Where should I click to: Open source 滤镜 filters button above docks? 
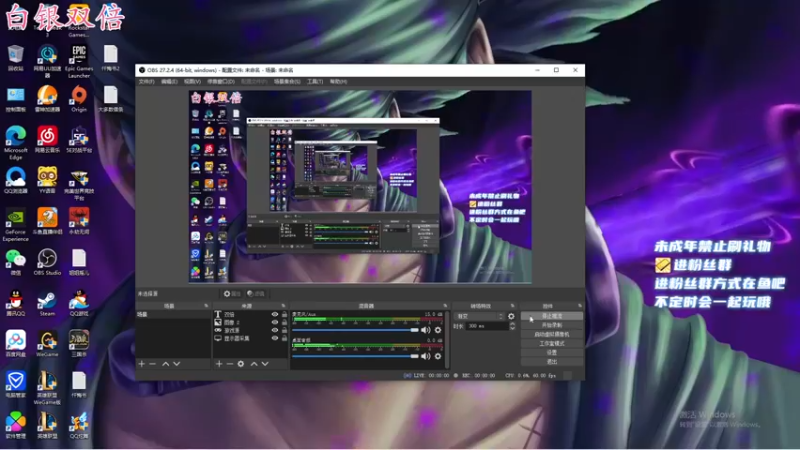(x=256, y=294)
